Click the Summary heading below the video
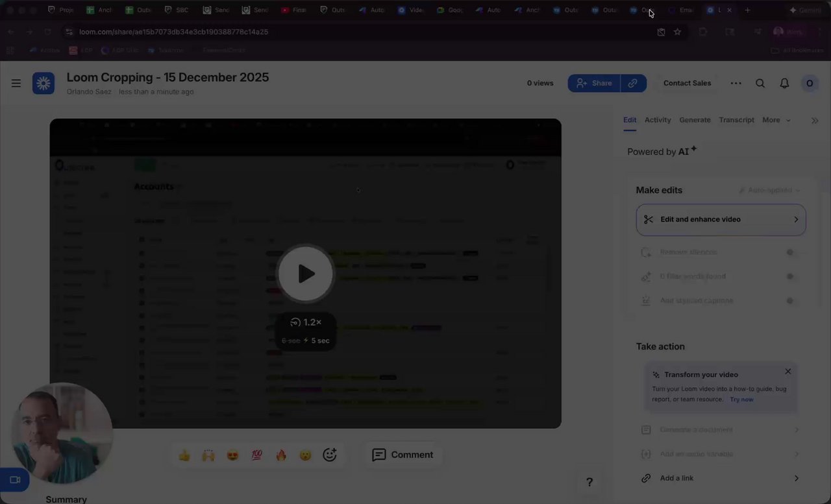 click(66, 499)
